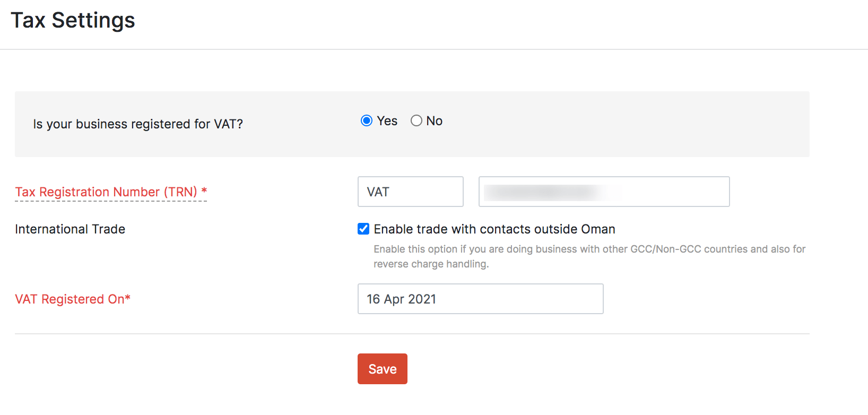Click the red asterisk beside the TRN label
This screenshot has height=415, width=868.
pos(204,191)
